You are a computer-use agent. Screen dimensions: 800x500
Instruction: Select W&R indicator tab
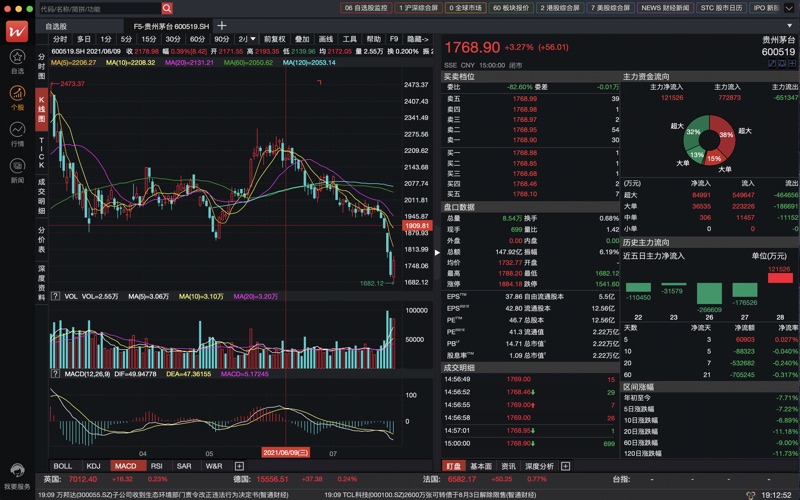(214, 466)
